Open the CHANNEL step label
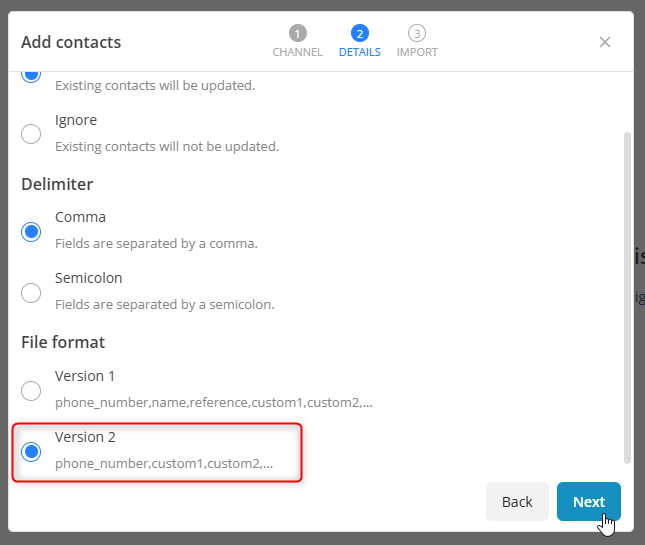Image resolution: width=645 pixels, height=545 pixels. (x=297, y=52)
